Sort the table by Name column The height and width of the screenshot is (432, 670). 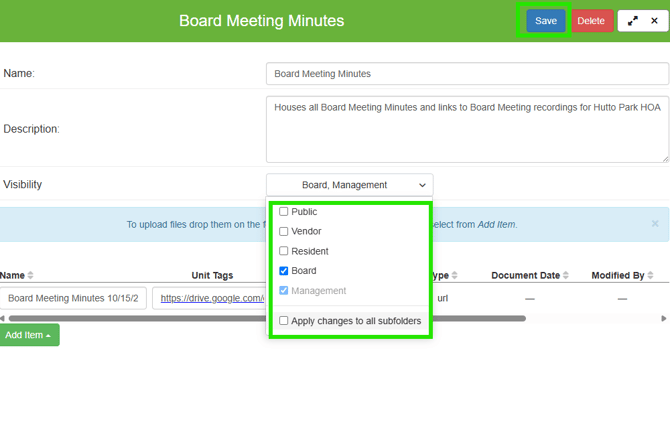(31, 276)
